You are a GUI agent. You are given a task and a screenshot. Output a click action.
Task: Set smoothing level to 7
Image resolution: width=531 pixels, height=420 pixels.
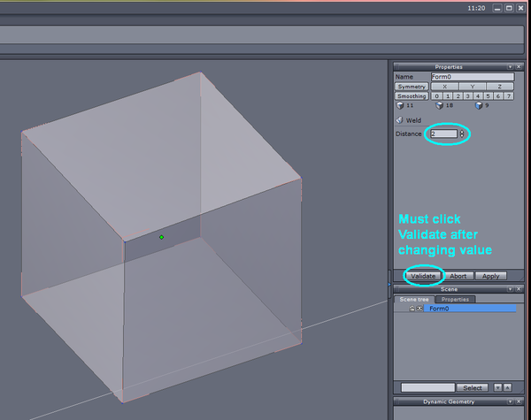click(x=509, y=96)
